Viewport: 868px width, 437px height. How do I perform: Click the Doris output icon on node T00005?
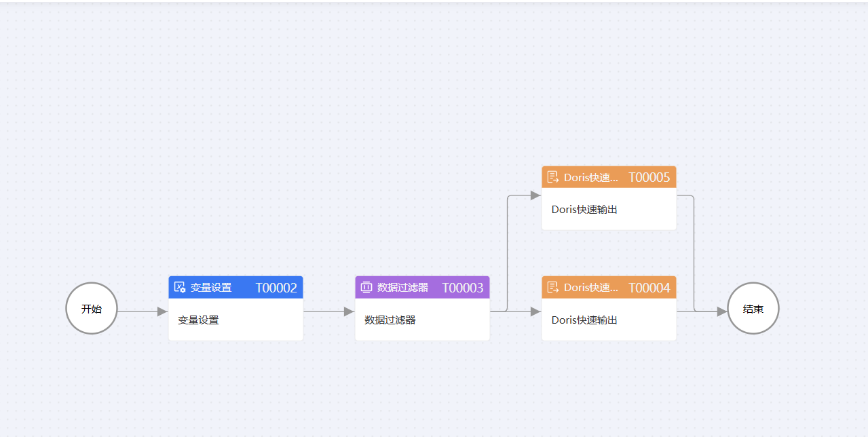pos(553,177)
